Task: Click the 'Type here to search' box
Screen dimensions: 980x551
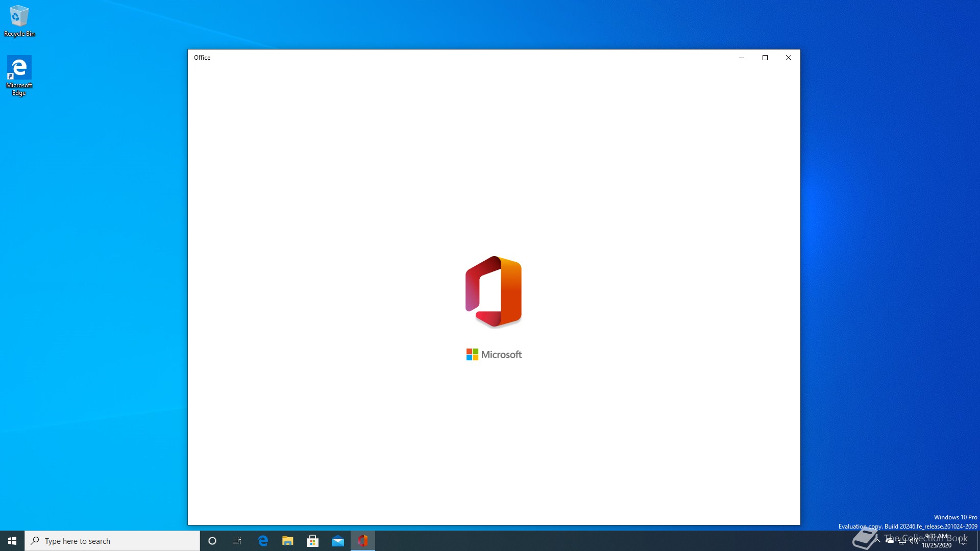Action: point(112,541)
